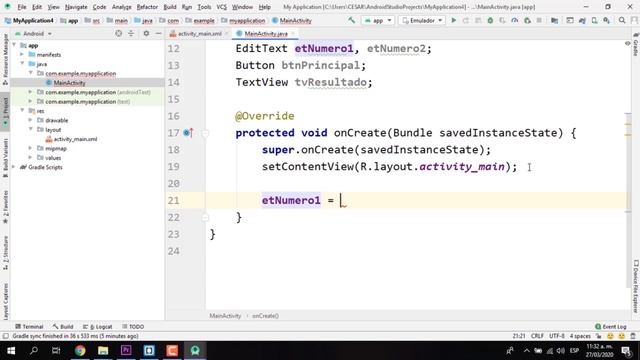Image resolution: width=640 pixels, height=360 pixels.
Task: Toggle the Project tool window tab
Action: (x=5, y=111)
